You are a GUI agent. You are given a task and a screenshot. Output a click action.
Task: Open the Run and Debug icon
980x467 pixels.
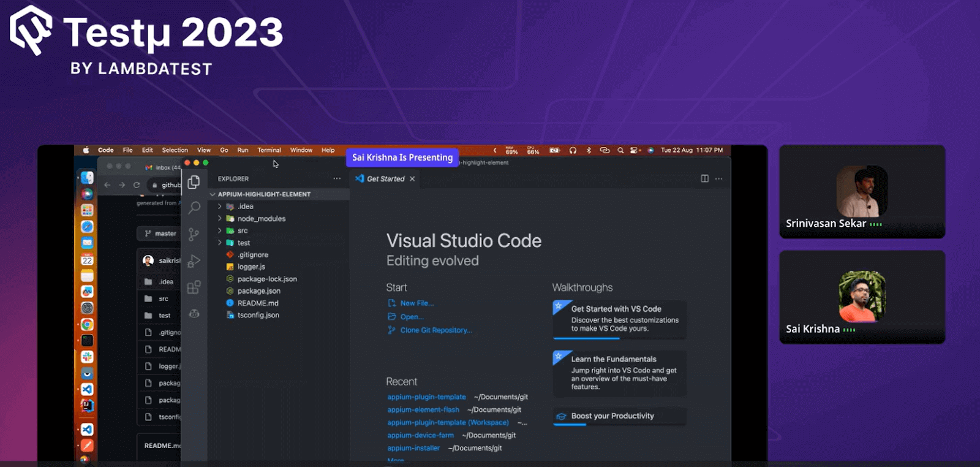194,261
